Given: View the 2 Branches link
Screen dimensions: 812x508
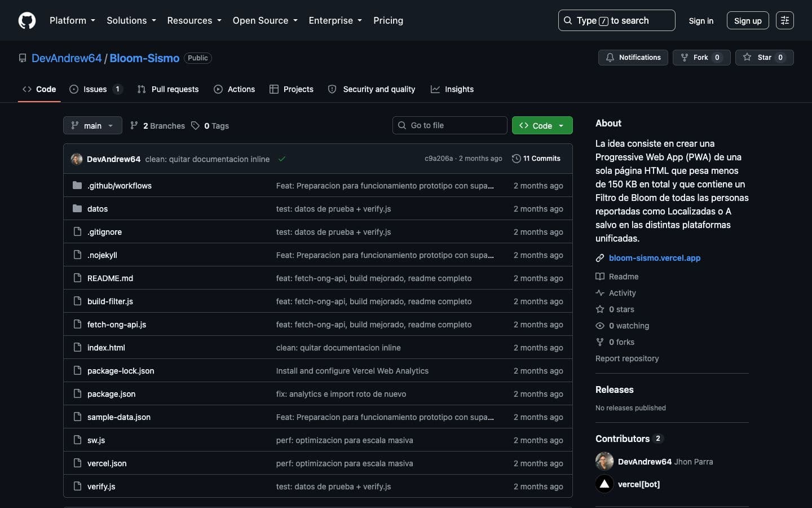Looking at the screenshot, I should 157,126.
